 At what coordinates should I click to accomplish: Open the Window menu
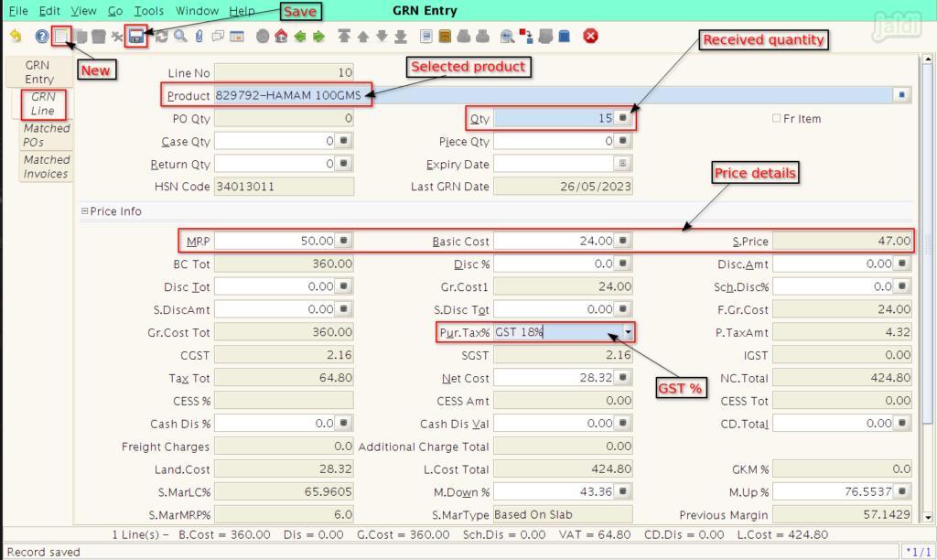[x=197, y=11]
